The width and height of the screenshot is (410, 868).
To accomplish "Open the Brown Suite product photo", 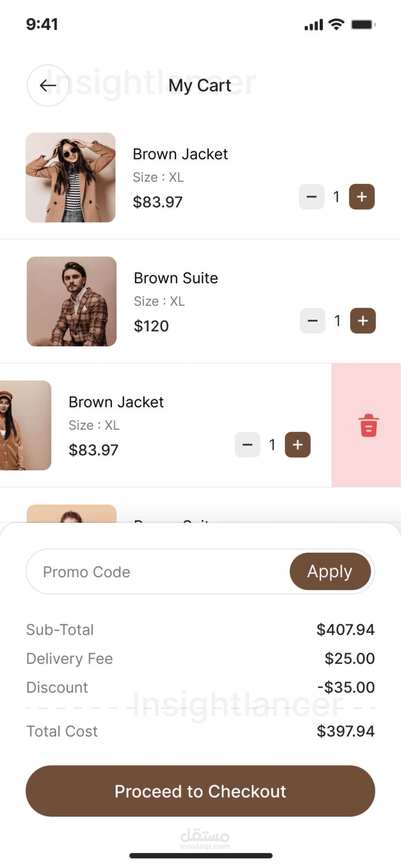I will [72, 302].
